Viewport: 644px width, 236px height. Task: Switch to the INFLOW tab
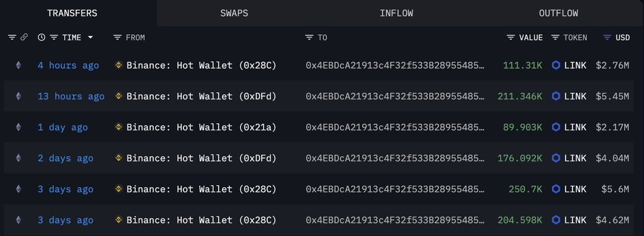(x=396, y=13)
